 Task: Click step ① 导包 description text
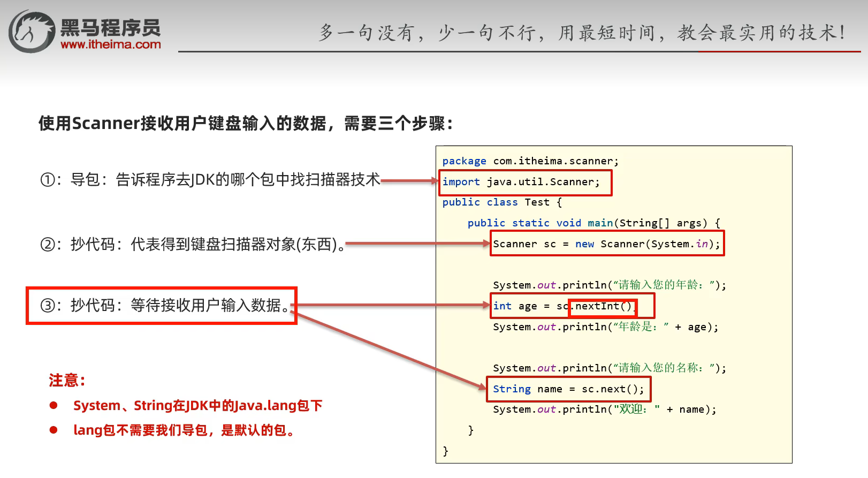pos(210,180)
